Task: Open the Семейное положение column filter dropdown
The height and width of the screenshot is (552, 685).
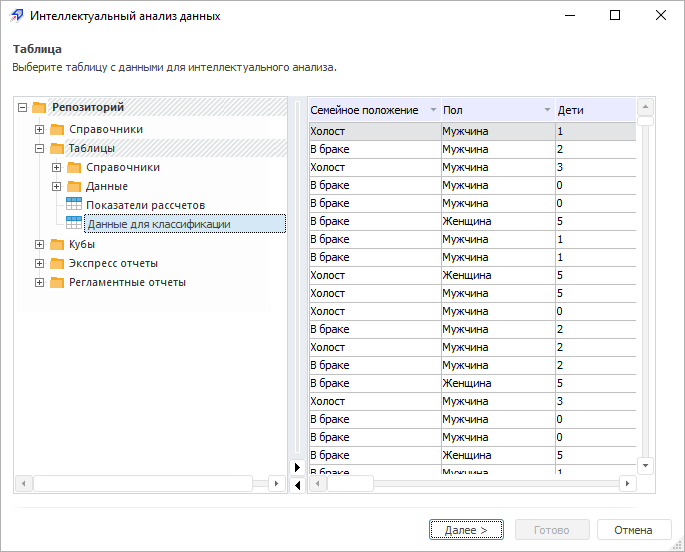Action: [433, 110]
